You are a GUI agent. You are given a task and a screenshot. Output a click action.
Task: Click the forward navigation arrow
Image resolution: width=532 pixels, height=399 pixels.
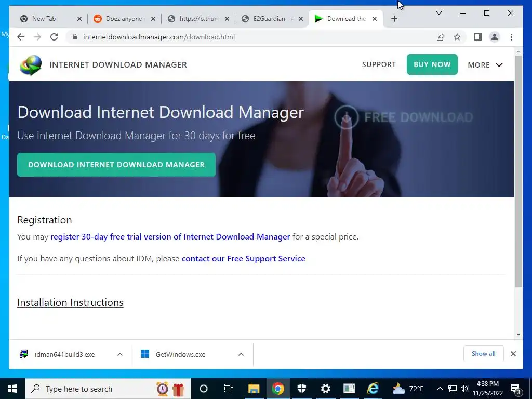[x=37, y=37]
